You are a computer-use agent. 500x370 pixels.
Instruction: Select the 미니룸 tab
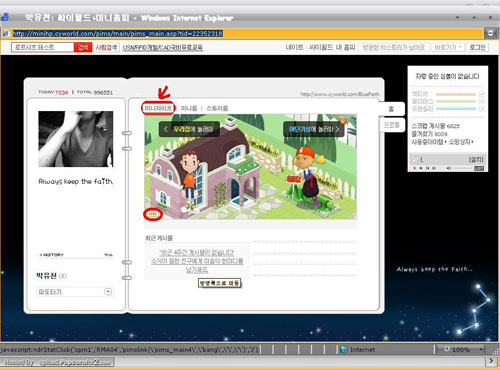189,108
